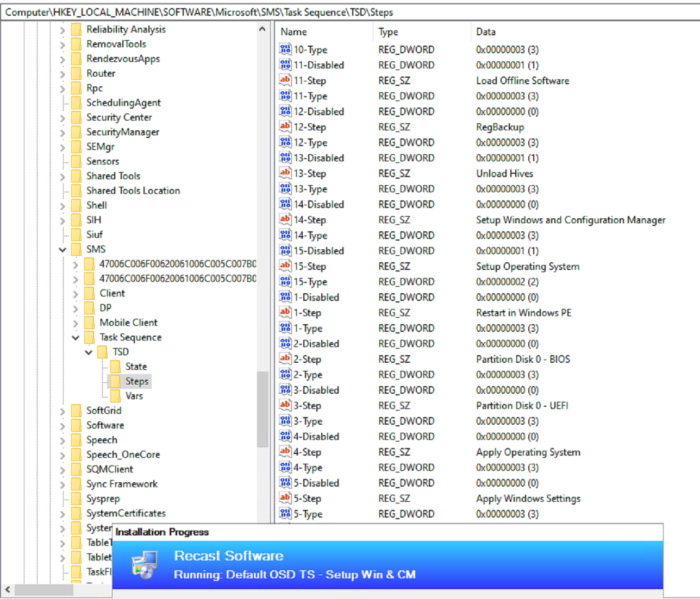
Task: Select the State registry key
Action: (x=136, y=367)
